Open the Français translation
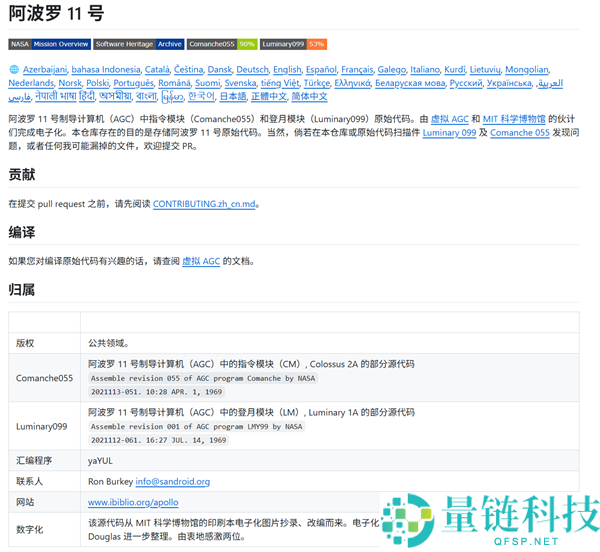The height and width of the screenshot is (552, 600). click(357, 70)
